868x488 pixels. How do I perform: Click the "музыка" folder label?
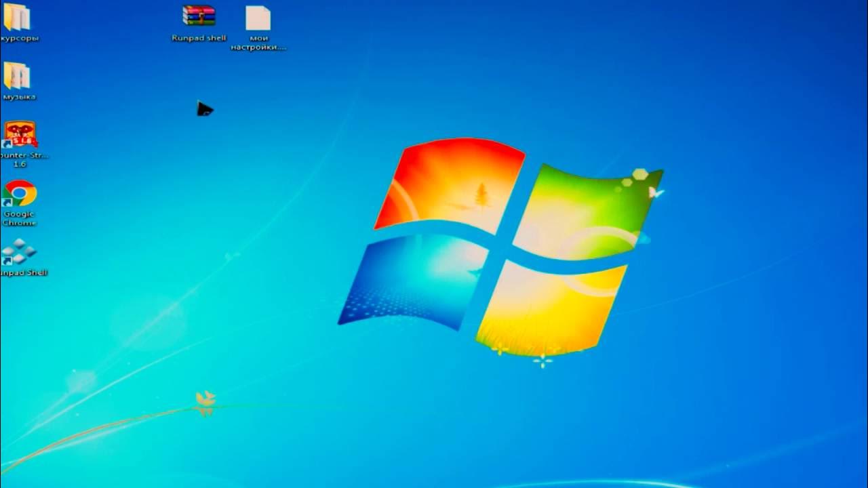click(x=19, y=97)
